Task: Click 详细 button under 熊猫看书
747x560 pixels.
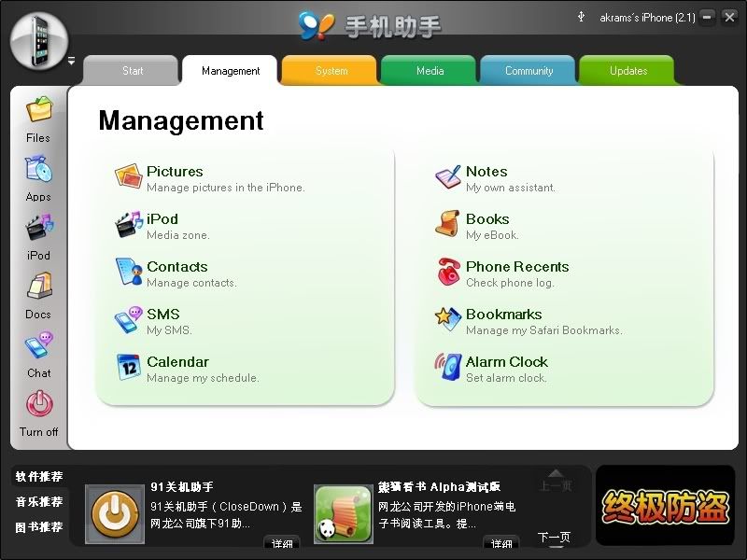Action: pyautogui.click(x=501, y=543)
